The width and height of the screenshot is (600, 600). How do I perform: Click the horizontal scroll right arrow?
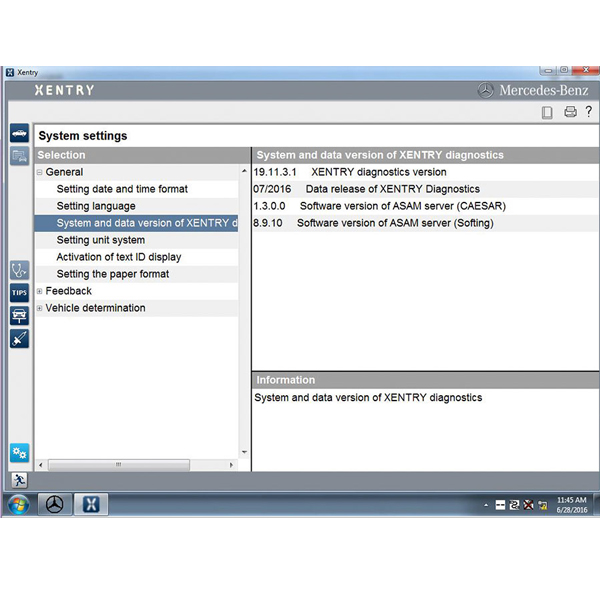coord(231,465)
